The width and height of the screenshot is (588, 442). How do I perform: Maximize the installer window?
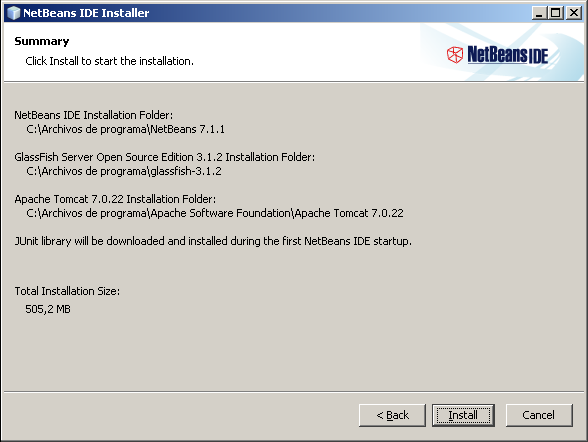pyautogui.click(x=555, y=13)
